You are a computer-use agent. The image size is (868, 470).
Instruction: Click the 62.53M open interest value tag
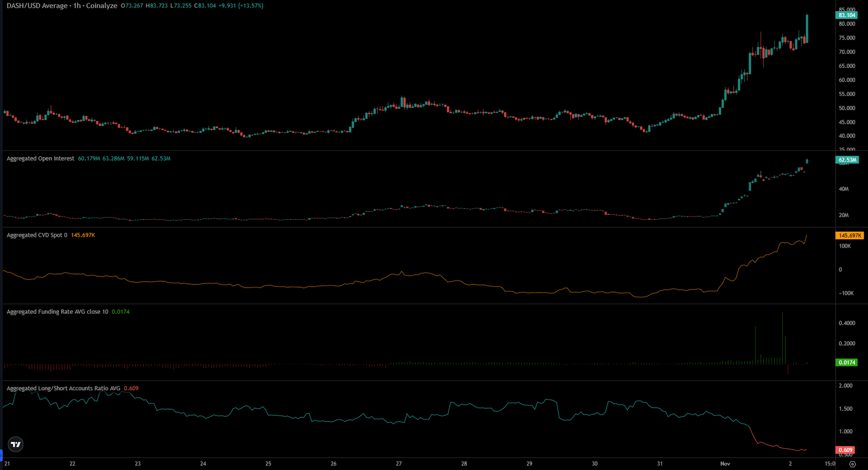coord(847,160)
